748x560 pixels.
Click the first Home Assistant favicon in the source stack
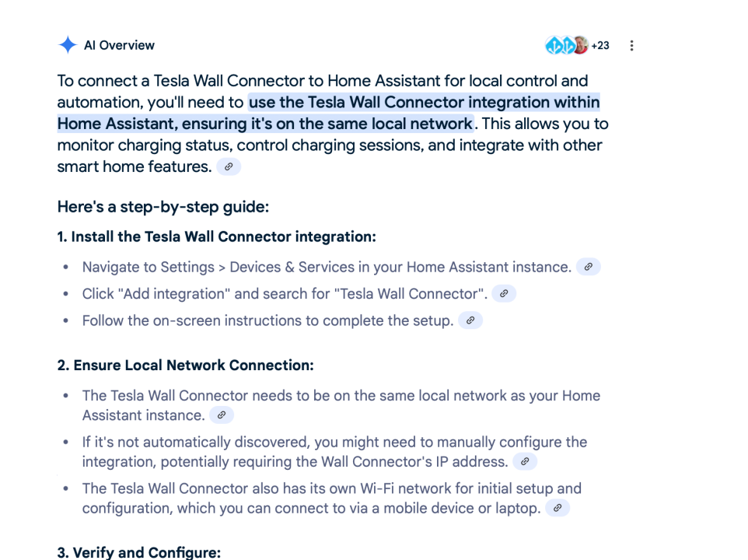(554, 45)
